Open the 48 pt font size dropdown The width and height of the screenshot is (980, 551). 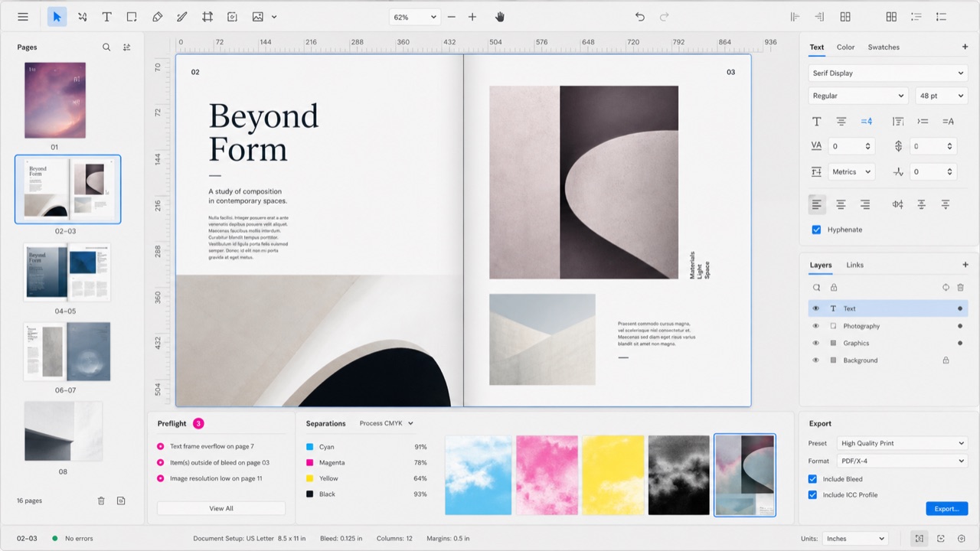(942, 96)
